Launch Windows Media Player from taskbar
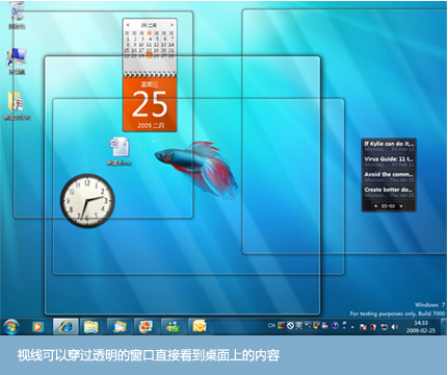Viewport: 448px width, 375px height. tap(37, 327)
